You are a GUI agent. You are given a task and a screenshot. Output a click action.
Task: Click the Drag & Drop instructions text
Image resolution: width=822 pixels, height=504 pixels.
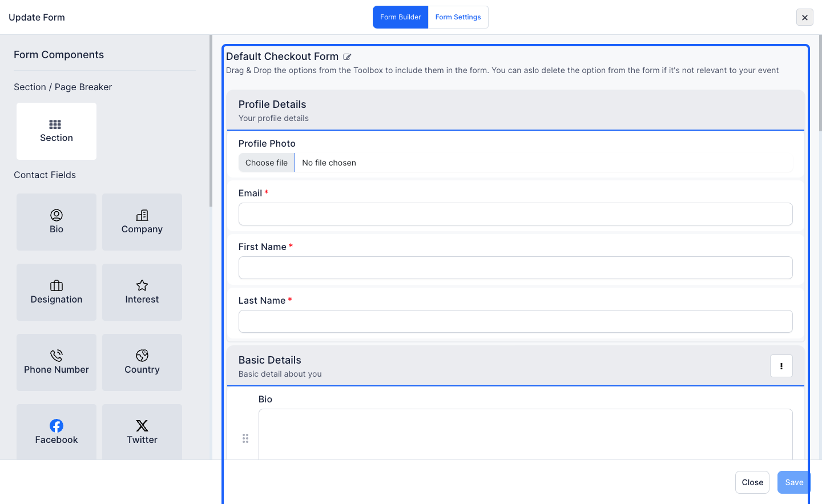(x=502, y=71)
